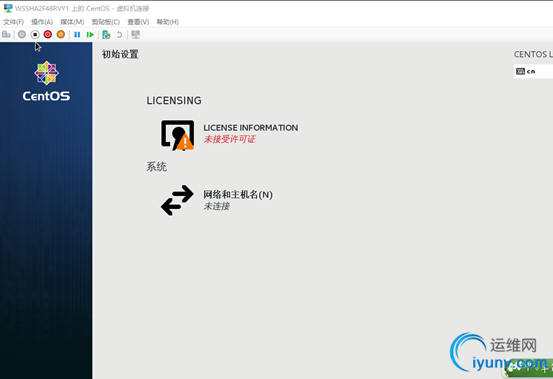Shut down the VM with red icon
553x379 pixels.
coord(48,34)
